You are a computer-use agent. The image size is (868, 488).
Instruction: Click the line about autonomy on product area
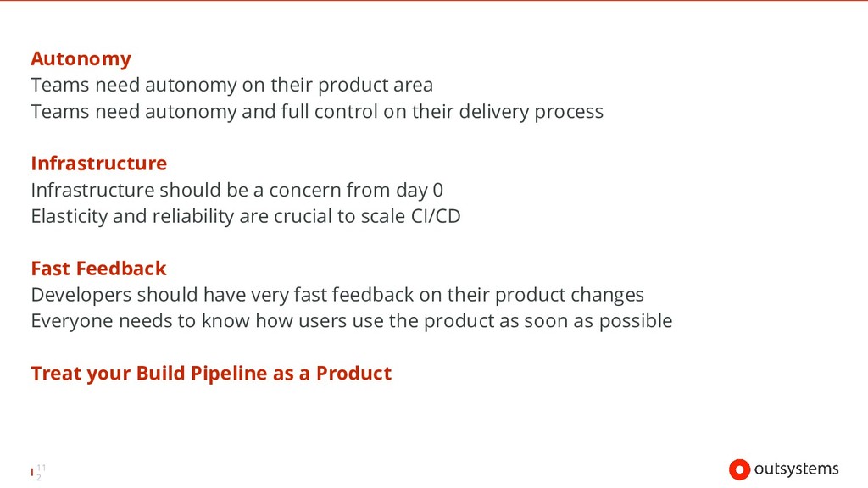click(x=232, y=86)
